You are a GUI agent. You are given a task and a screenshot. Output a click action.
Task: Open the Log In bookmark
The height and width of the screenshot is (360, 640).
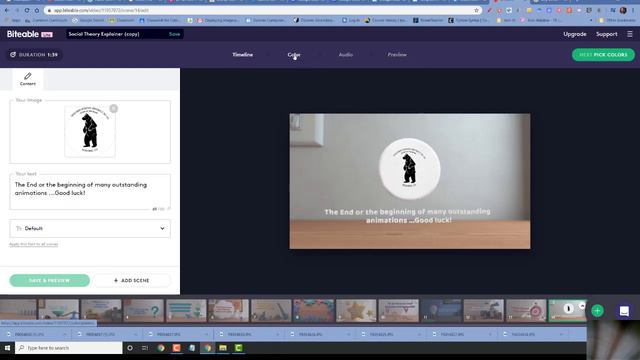(x=351, y=20)
